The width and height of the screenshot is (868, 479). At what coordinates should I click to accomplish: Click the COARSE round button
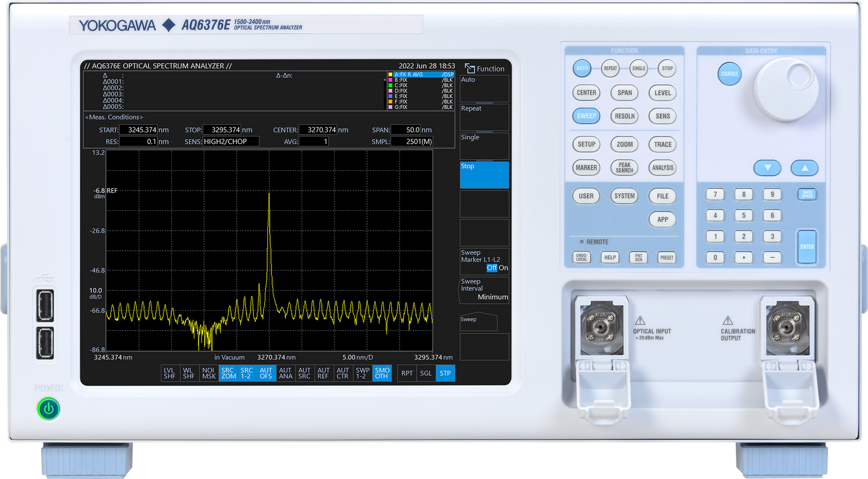tap(730, 74)
